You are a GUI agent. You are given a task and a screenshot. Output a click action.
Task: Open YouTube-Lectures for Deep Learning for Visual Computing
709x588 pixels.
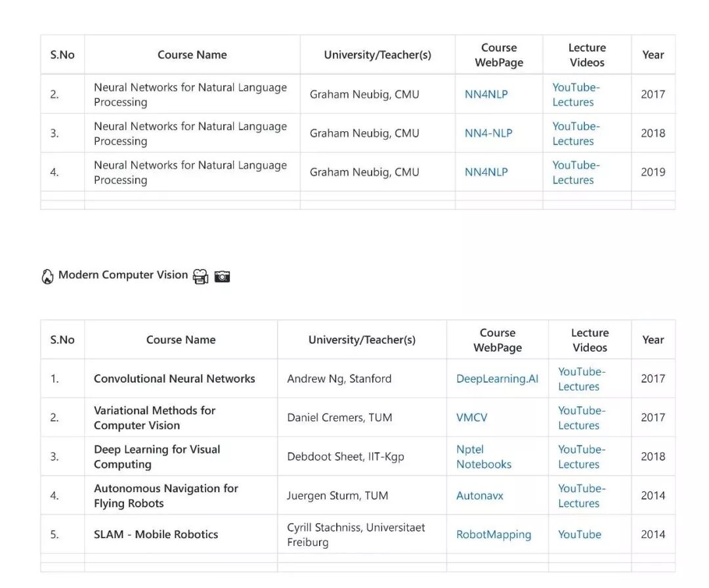pyautogui.click(x=582, y=457)
